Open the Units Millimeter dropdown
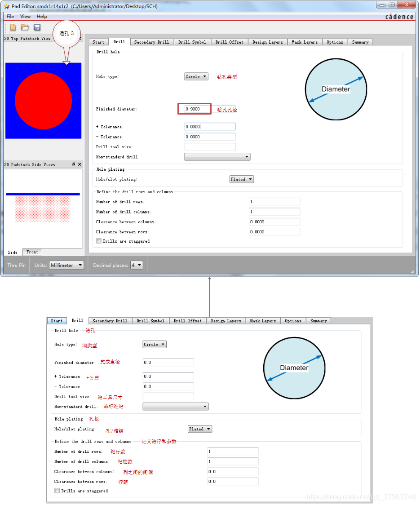This screenshot has width=420, height=505. [x=66, y=265]
